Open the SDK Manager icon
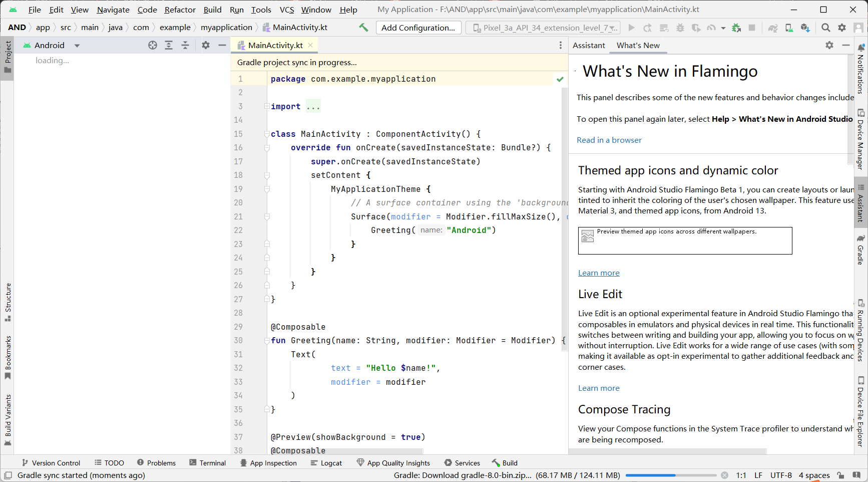Screen dimensions: 868x482 [805, 28]
